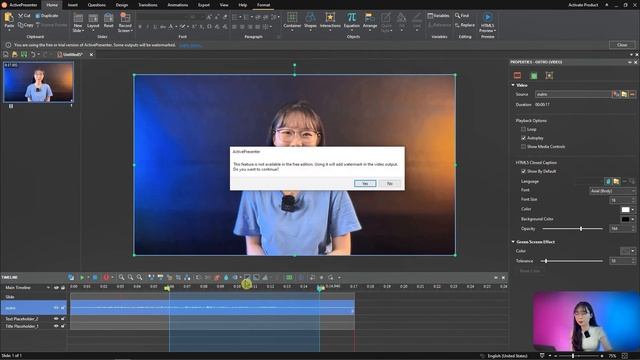
Task: Open the white caption Color swatch
Action: (625, 209)
